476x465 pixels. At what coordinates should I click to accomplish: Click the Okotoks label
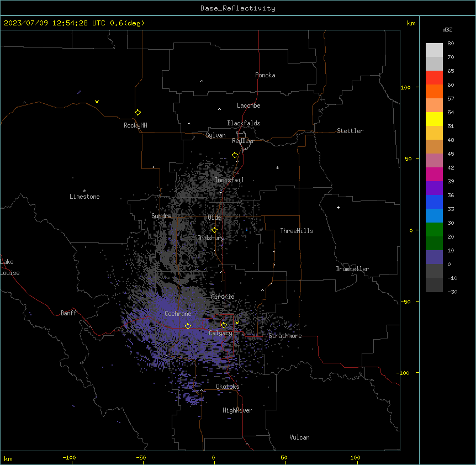coord(228,387)
